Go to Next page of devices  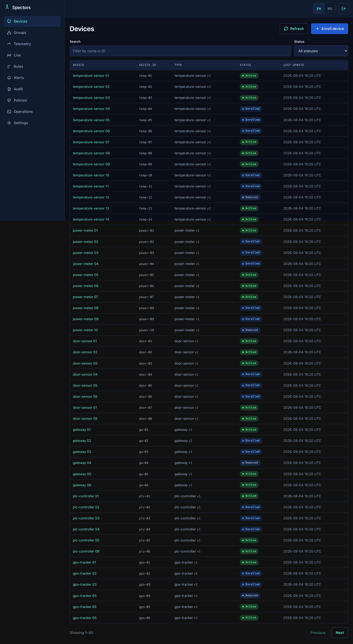click(340, 632)
